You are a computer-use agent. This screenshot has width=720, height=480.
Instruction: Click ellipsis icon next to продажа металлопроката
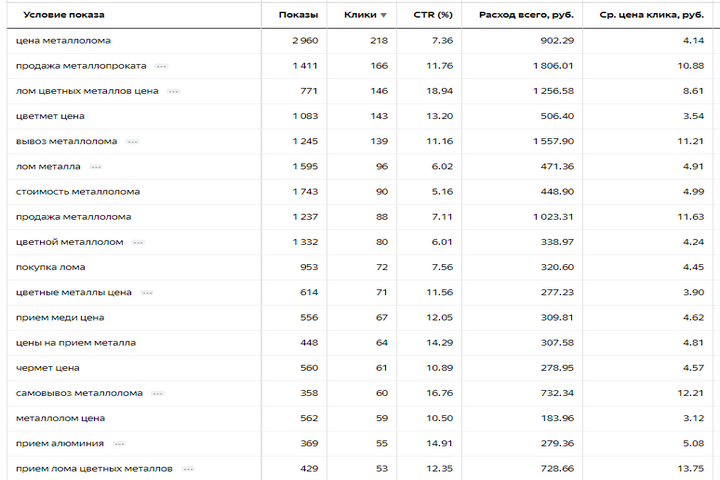click(161, 66)
